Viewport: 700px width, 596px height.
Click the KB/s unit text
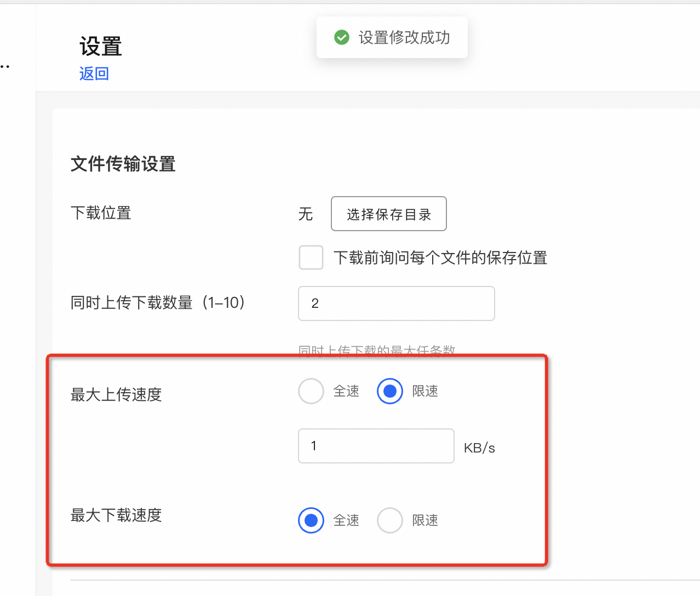click(479, 448)
